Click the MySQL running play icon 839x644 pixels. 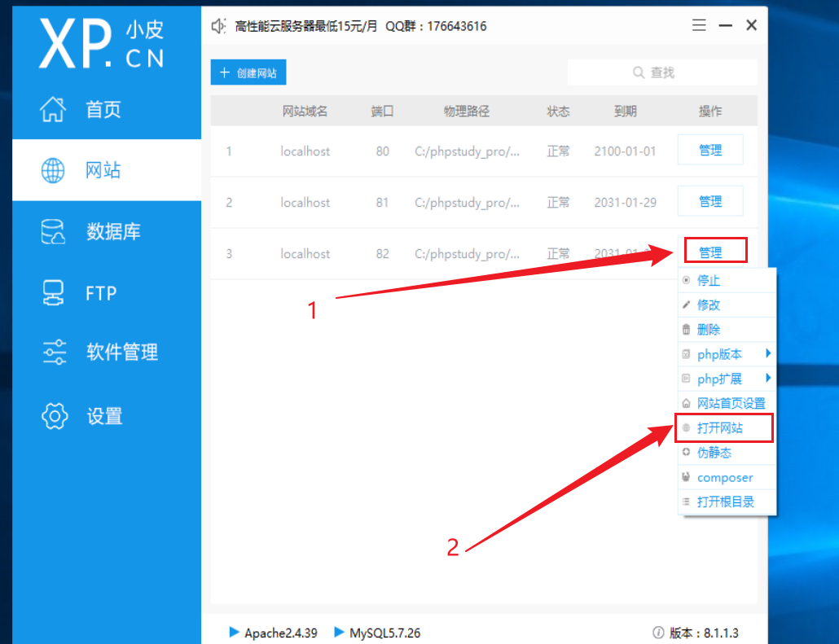[x=339, y=632]
